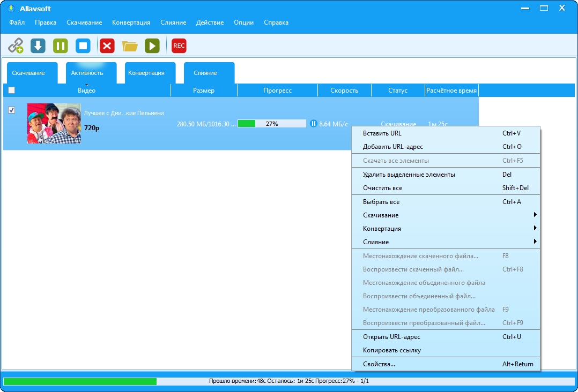Click the green Download arrow toolbar icon
The width and height of the screenshot is (578, 392).
point(37,46)
